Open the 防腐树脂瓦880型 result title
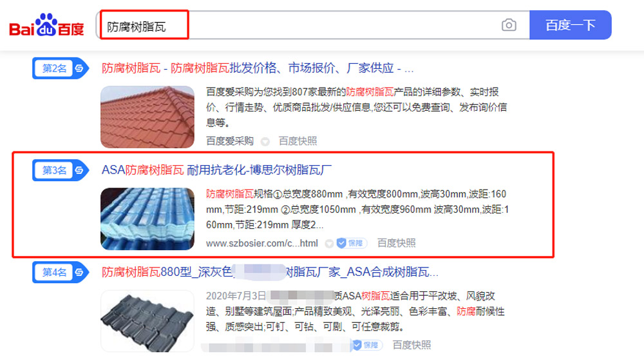Screen dimensions: 644x361 [270, 272]
